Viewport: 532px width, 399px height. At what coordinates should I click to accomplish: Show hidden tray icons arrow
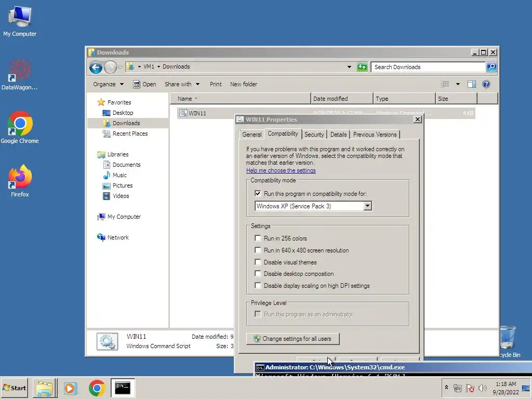coord(446,388)
